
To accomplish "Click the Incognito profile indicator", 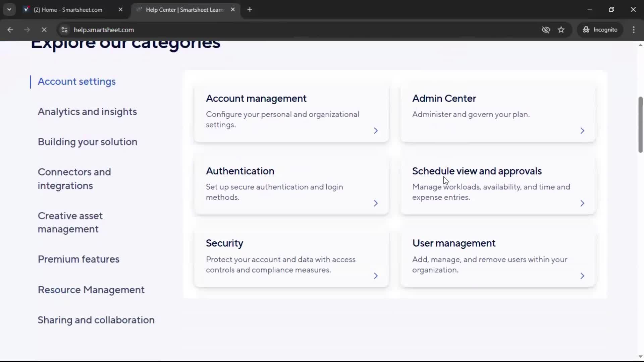I will pyautogui.click(x=600, y=30).
